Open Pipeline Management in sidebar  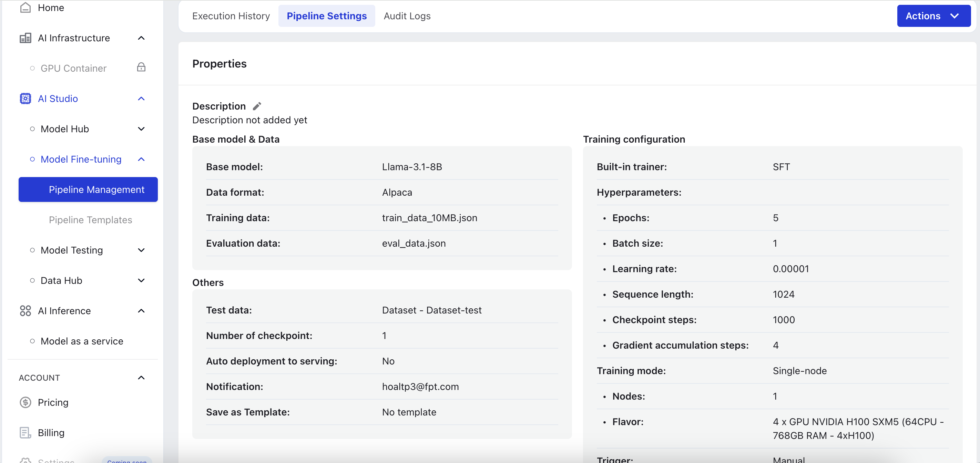(x=88, y=189)
